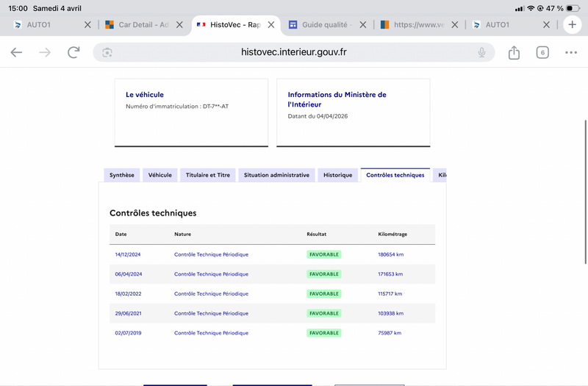This screenshot has width=588, height=386.
Task: Switch to the Historique tab
Action: 337,175
